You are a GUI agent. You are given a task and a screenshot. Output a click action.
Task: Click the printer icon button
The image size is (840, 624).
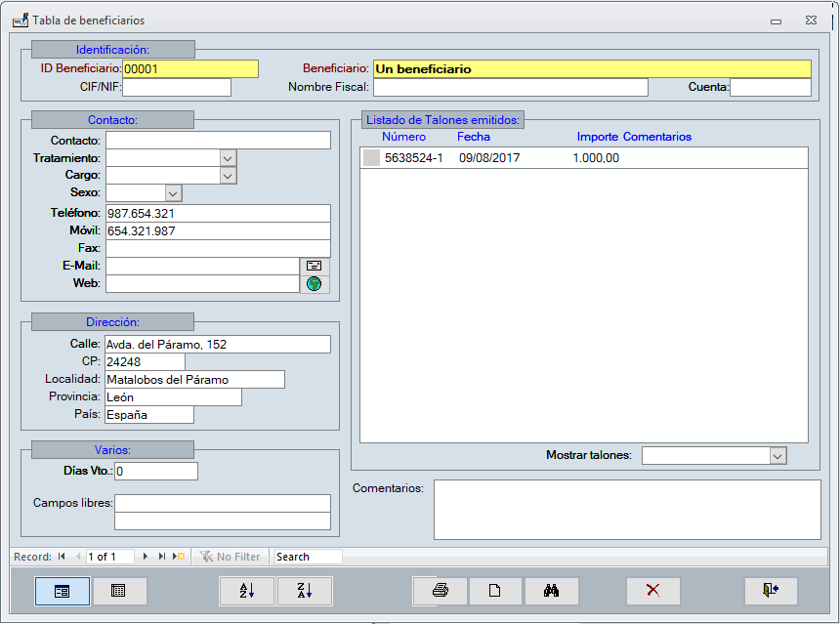coord(441,591)
